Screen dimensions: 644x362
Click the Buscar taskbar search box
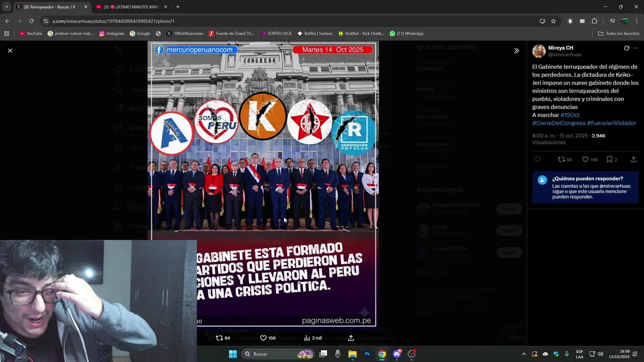point(278,354)
